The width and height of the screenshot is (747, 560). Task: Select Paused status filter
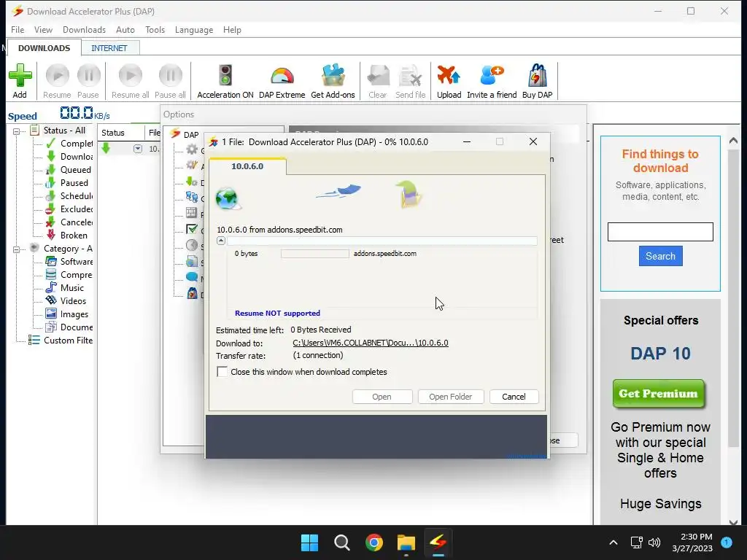(x=67, y=183)
